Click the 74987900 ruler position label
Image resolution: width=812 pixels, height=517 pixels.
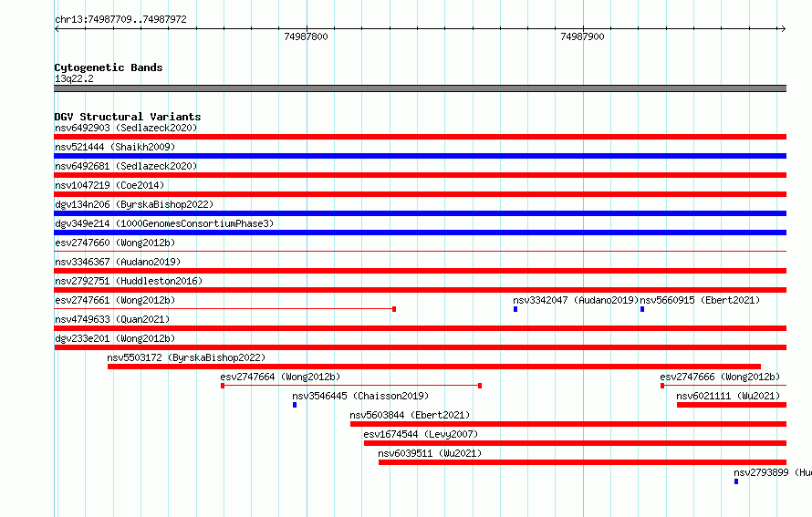[583, 36]
